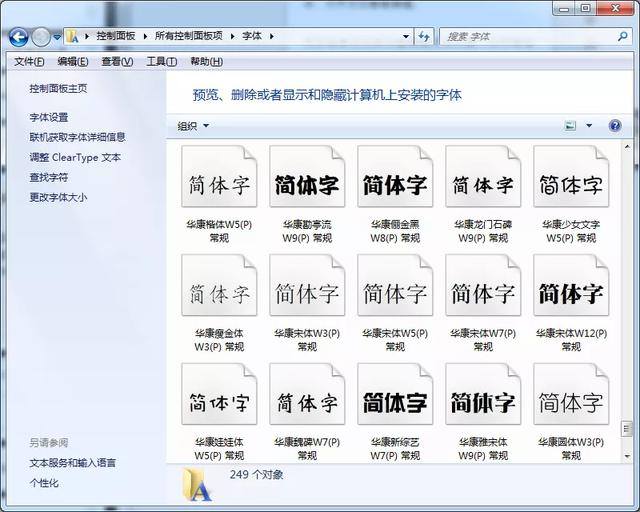Select the 华康宋体W12(P) font icon
The image size is (640, 512).
(571, 285)
